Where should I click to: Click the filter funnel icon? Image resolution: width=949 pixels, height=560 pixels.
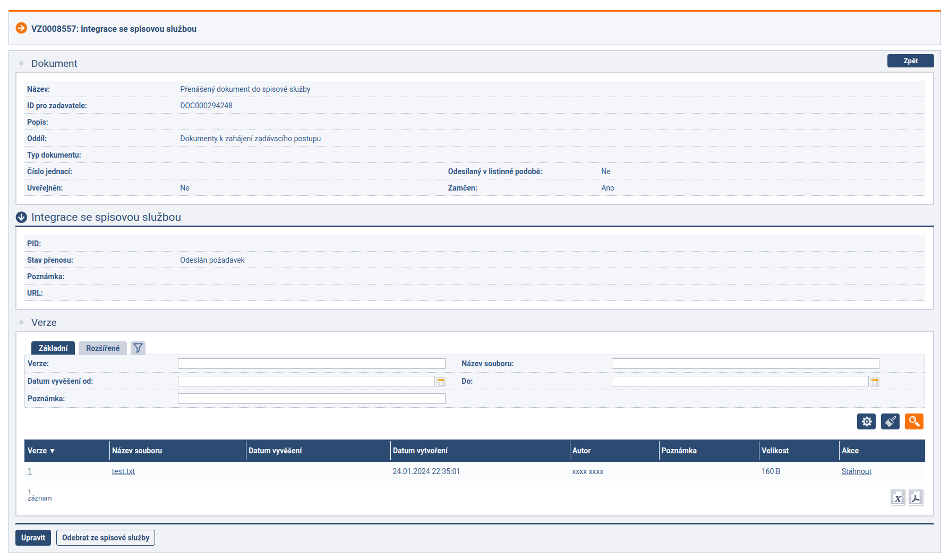click(138, 348)
